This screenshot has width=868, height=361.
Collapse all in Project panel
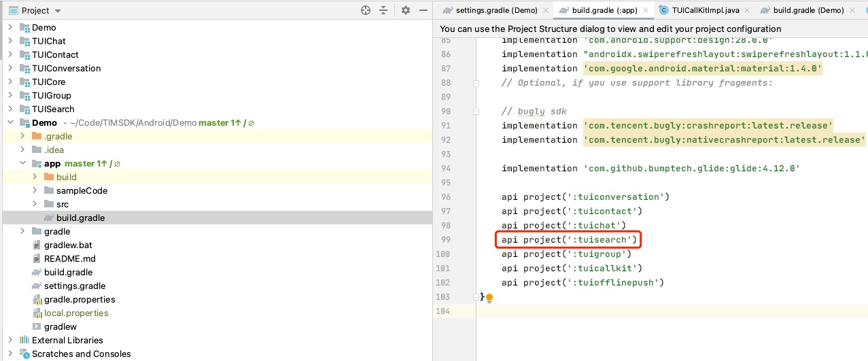384,10
